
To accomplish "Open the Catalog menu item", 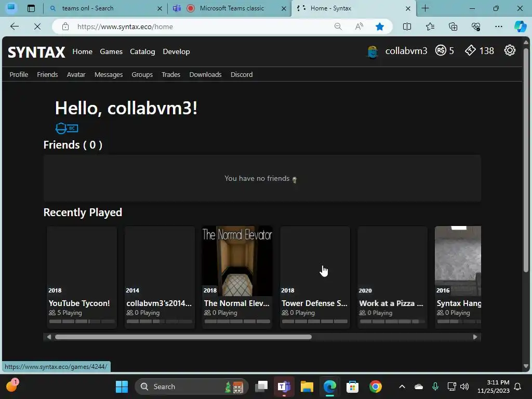I will (142, 51).
